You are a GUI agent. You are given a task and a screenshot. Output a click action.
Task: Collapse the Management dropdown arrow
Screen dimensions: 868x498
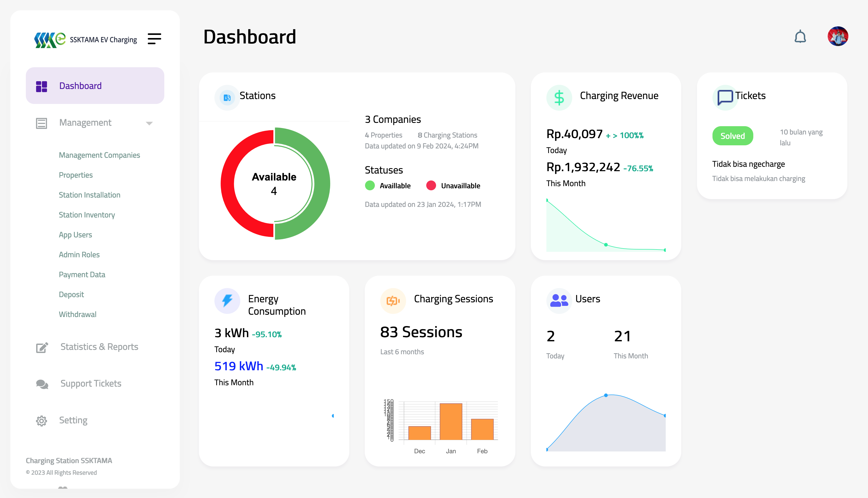pos(149,123)
